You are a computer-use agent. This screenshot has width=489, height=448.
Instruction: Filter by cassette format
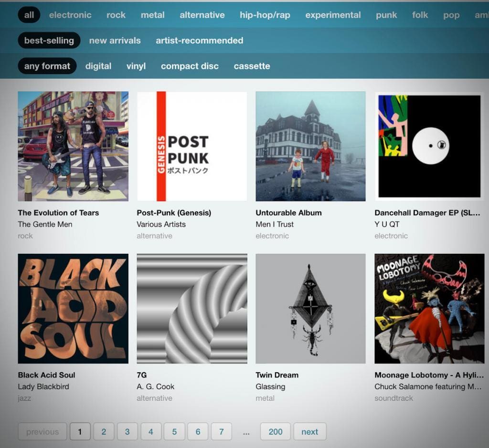tap(252, 66)
